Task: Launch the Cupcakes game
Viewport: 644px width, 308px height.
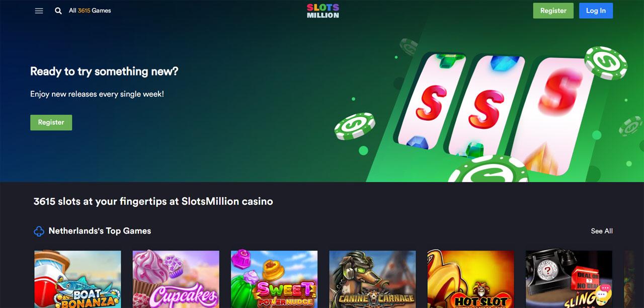Action: tap(176, 279)
